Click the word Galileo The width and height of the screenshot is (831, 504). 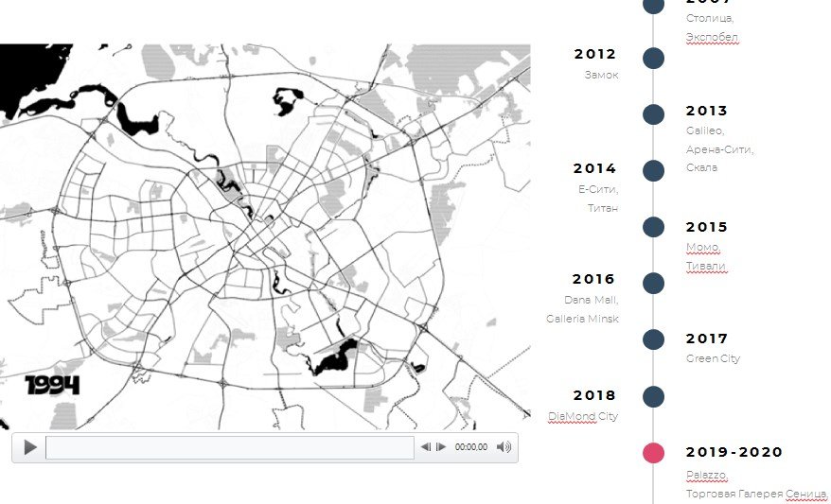[705, 130]
